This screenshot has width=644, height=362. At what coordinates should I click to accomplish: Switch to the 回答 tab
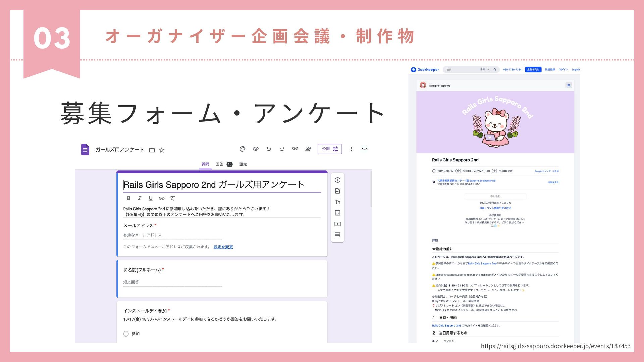click(219, 164)
